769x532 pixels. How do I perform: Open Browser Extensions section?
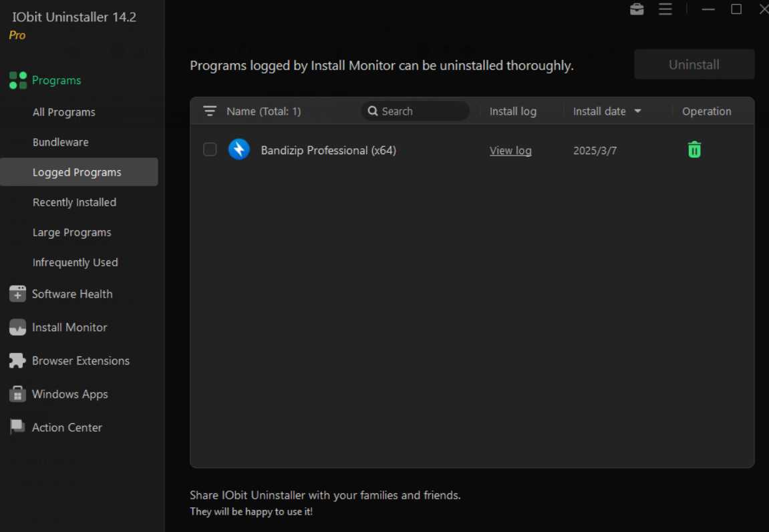click(x=81, y=360)
